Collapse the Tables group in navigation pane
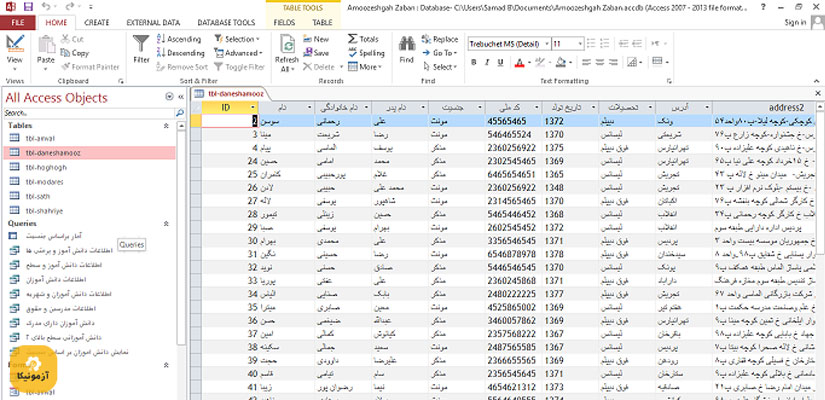 (x=166, y=126)
